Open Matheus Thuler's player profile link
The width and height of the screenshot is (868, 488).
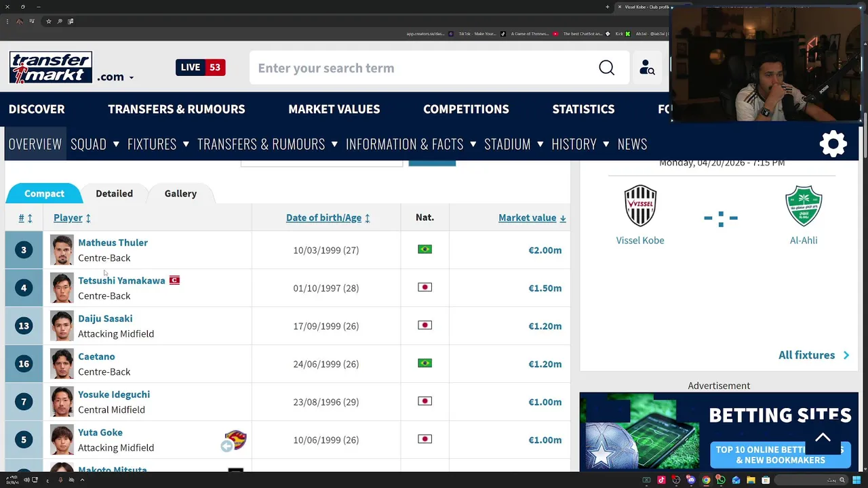113,242
